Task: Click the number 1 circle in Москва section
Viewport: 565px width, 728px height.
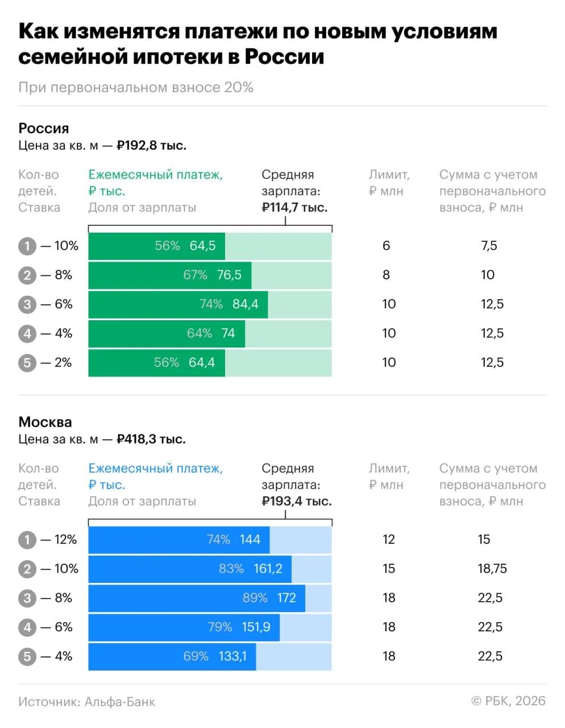Action: click(x=27, y=540)
